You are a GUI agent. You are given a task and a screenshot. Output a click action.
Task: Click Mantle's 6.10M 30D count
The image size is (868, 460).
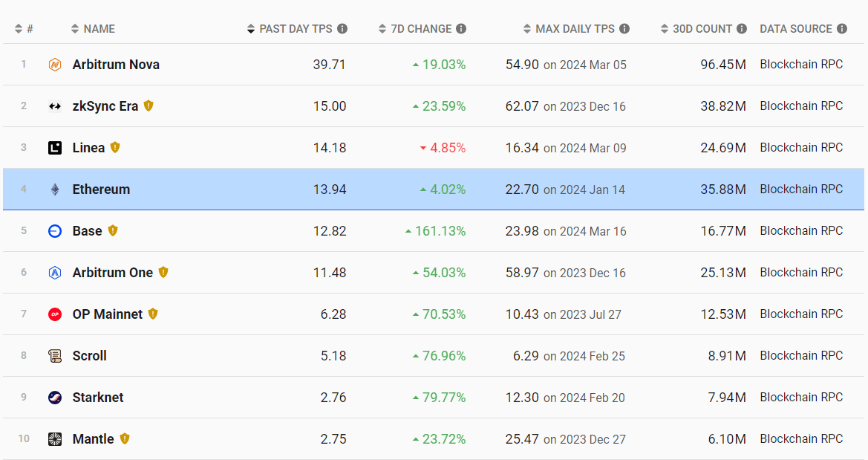(727, 439)
